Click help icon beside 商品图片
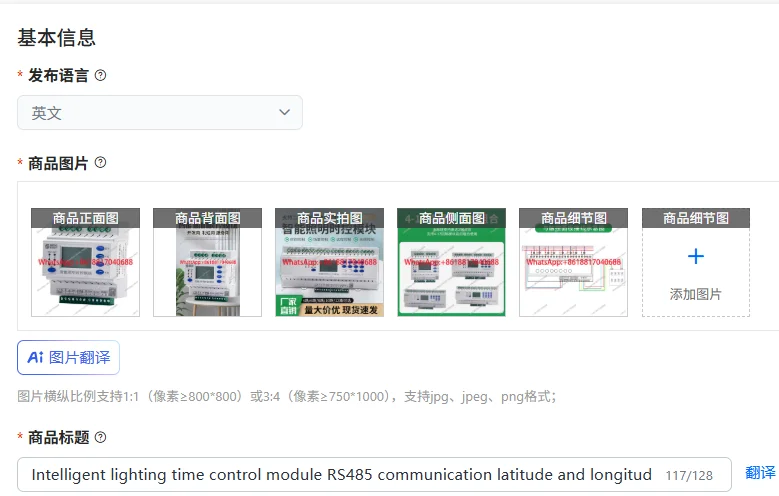 [x=100, y=163]
